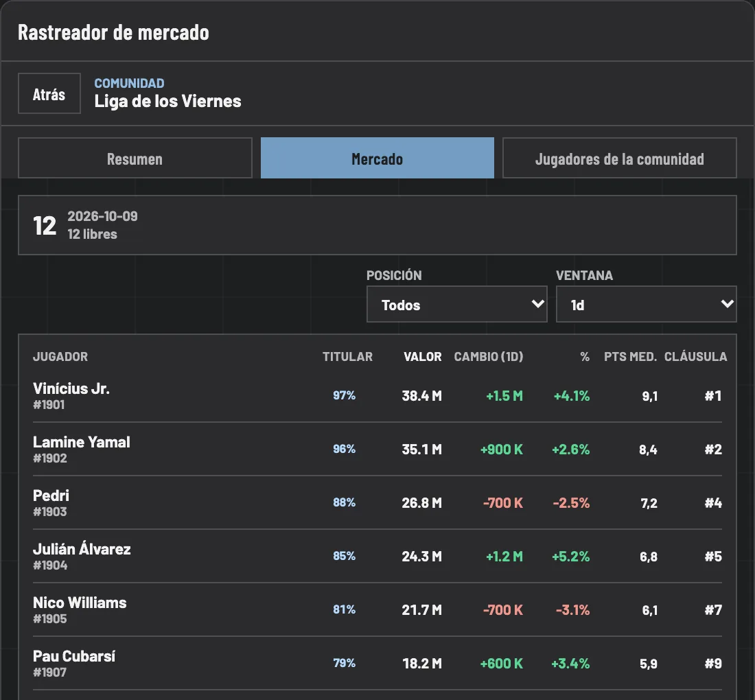Click the +600 K change value
This screenshot has height=700, width=755.
(501, 663)
